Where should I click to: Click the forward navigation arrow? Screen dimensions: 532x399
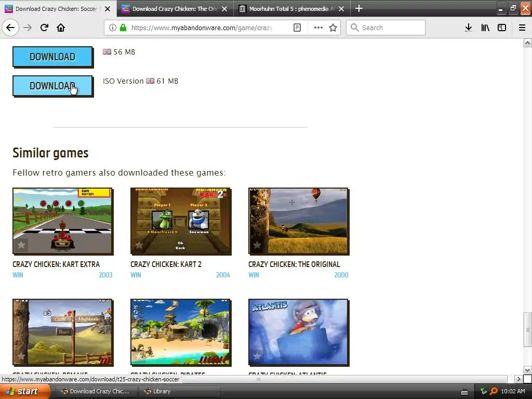[x=28, y=28]
